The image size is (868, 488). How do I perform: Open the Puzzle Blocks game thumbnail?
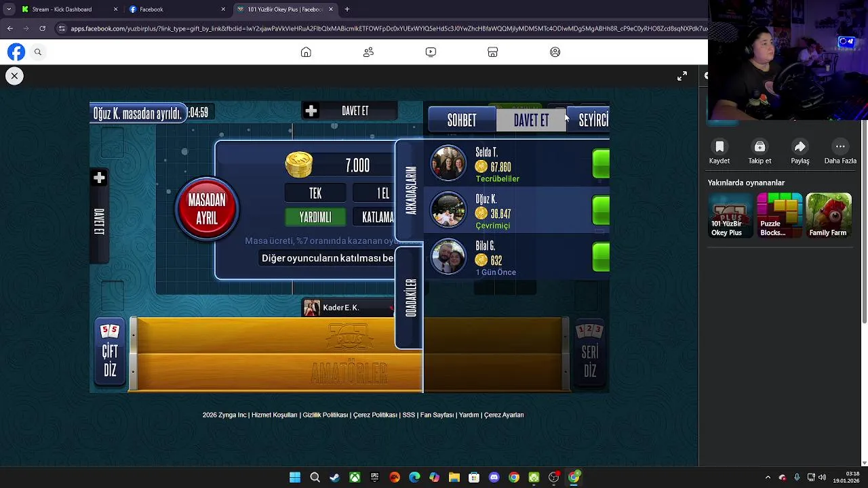[779, 216]
